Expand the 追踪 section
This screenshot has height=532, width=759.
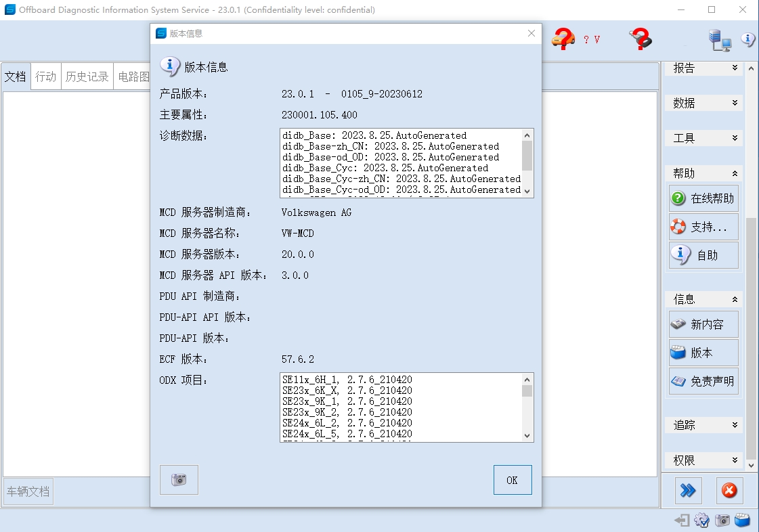(703, 425)
